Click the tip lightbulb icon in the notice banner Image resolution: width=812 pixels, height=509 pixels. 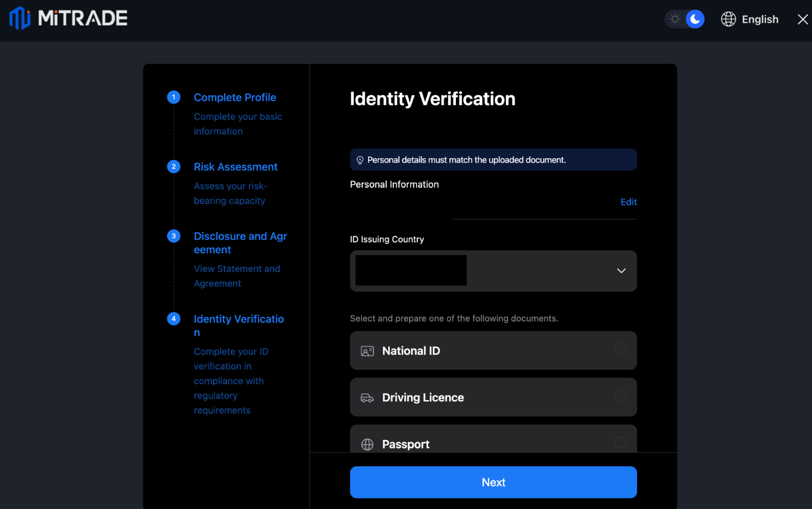[360, 159]
